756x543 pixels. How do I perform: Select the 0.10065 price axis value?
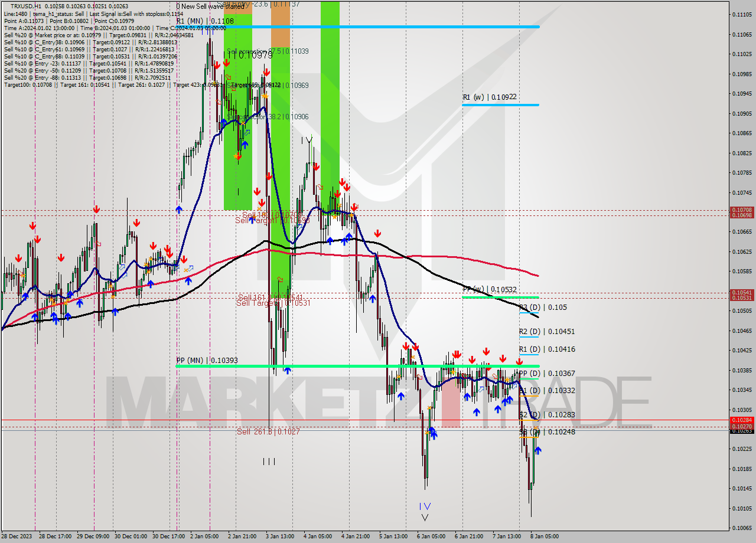coord(742,528)
